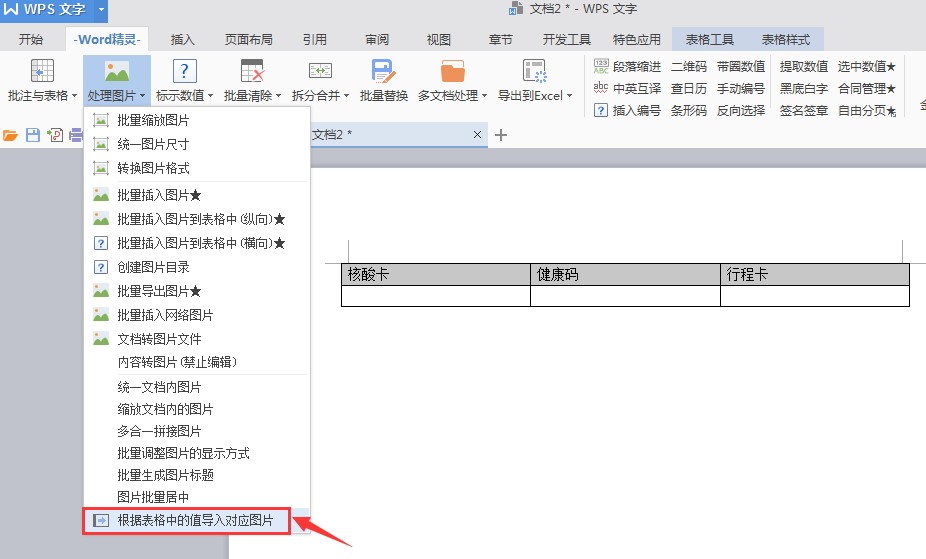Expand the 多文档处理 dropdown arrow
The width and height of the screenshot is (926, 559).
pyautogui.click(x=484, y=96)
